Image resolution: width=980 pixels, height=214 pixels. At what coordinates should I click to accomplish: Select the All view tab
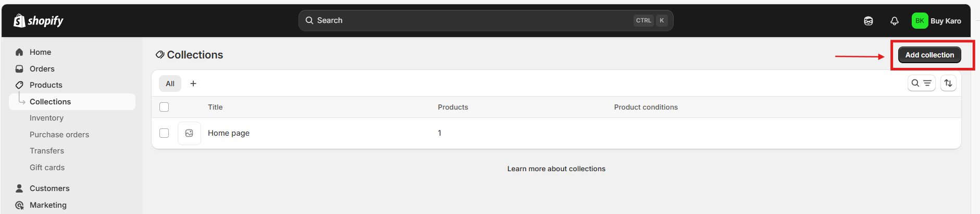click(170, 84)
